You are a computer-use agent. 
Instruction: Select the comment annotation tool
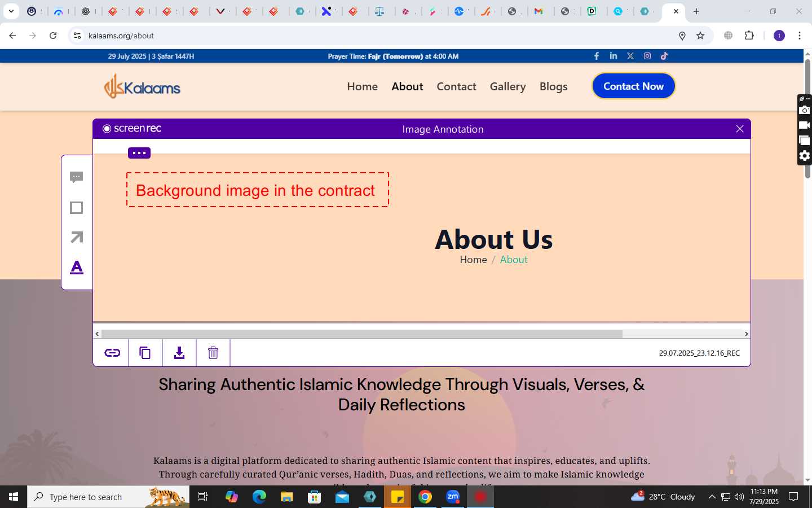(77, 177)
